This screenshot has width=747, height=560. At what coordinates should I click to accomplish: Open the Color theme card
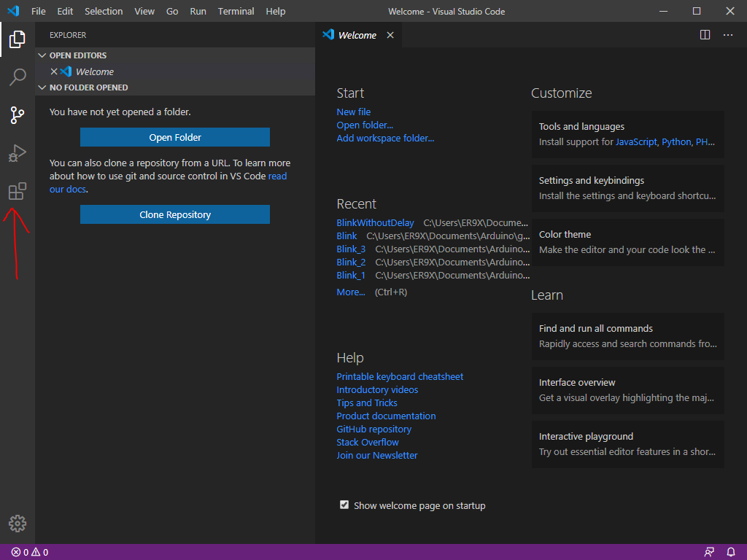pyautogui.click(x=628, y=242)
